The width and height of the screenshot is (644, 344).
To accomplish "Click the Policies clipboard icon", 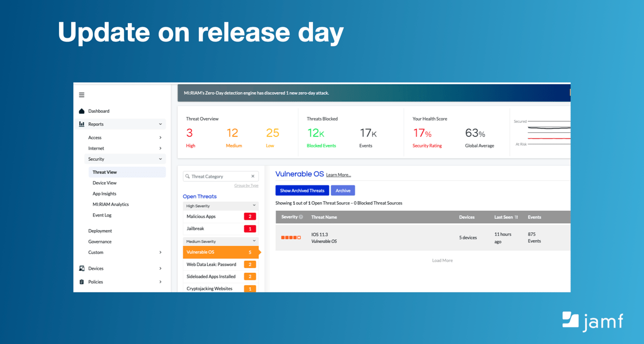I will coord(82,282).
